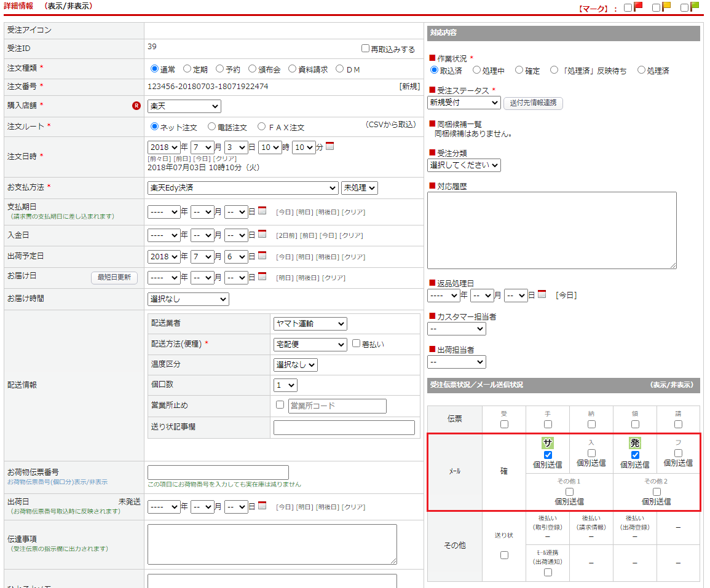Check the yellow flag mark checkbox

(656, 8)
